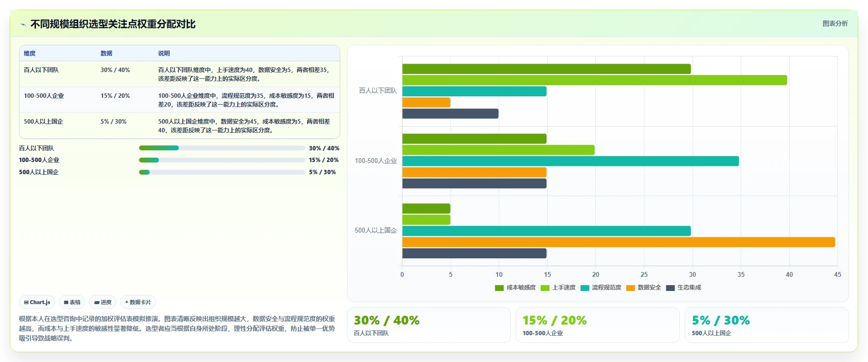Image resolution: width=868 pixels, height=362 pixels.
Task: Click the 生态集成 bar for 500人以上国企
Action: [x=474, y=253]
